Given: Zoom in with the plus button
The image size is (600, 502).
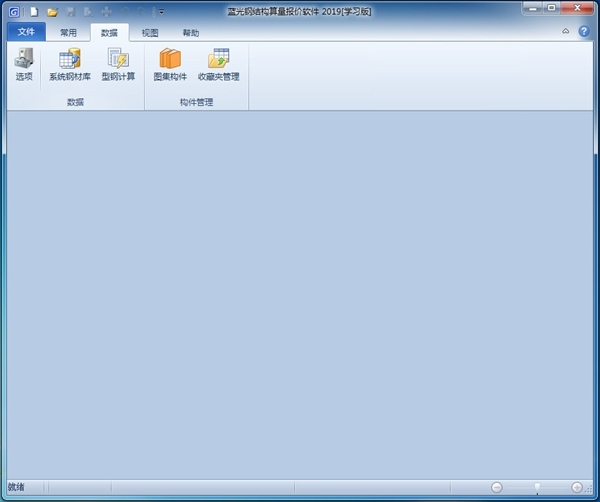Looking at the screenshot, I should pos(577,487).
